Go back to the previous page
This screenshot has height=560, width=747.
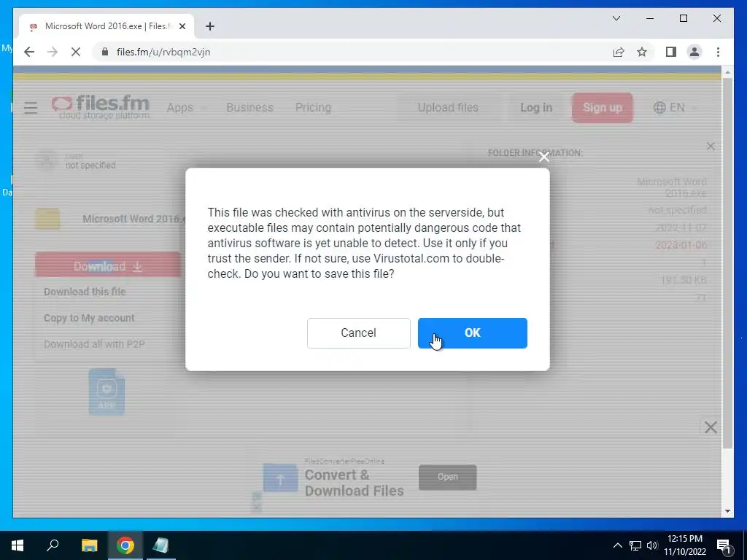[29, 52]
